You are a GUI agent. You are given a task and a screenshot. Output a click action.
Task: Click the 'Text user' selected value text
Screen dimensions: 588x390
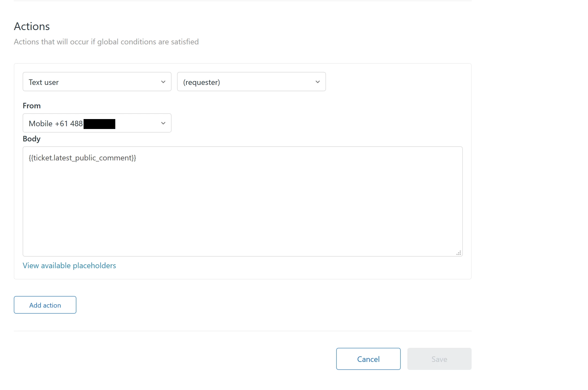click(44, 82)
